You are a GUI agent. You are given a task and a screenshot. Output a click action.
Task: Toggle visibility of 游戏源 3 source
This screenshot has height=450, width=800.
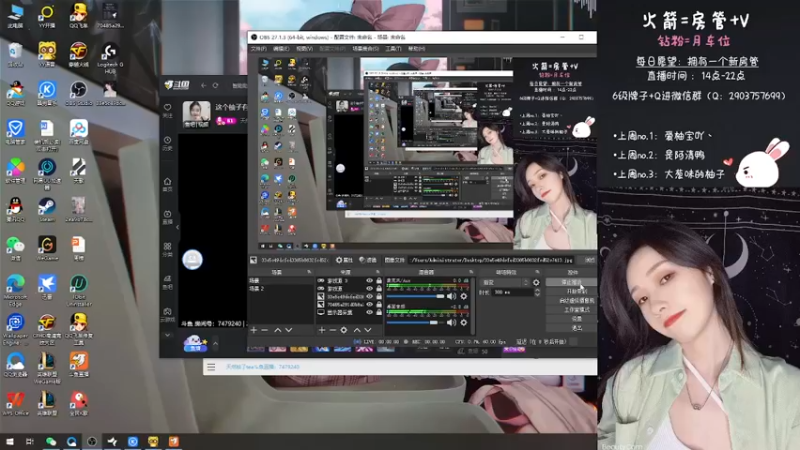click(369, 281)
